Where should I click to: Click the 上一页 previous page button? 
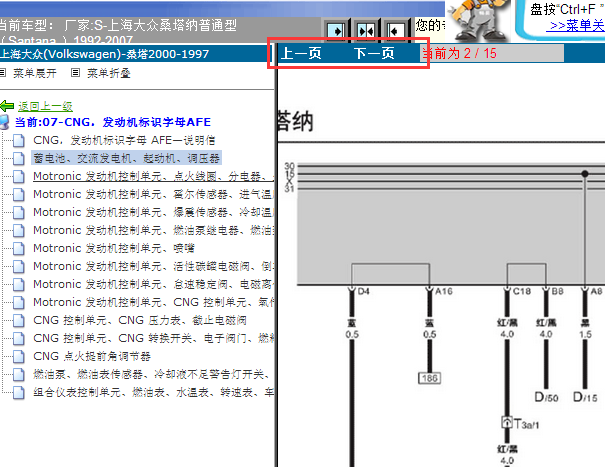[301, 53]
